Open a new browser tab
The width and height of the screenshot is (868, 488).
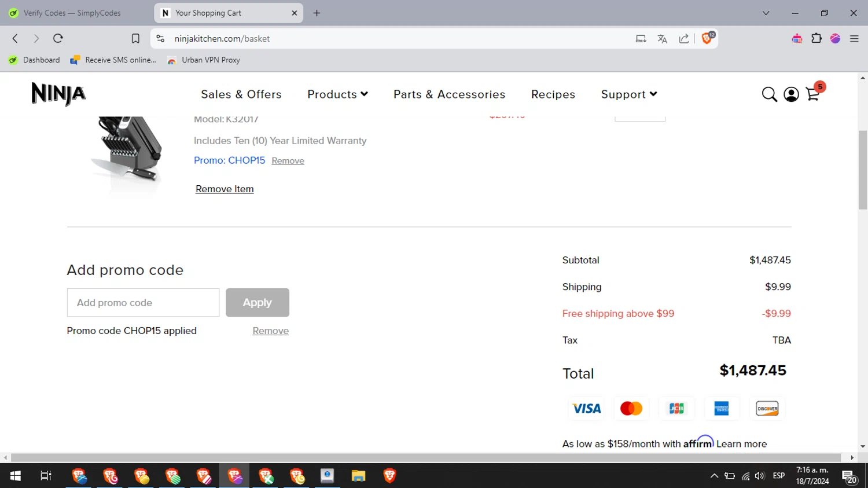click(x=317, y=13)
